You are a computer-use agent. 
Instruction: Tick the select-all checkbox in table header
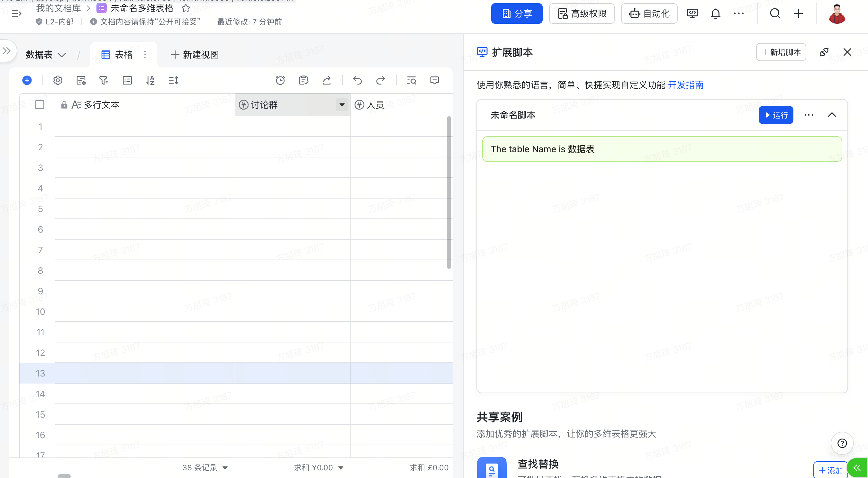[40, 105]
